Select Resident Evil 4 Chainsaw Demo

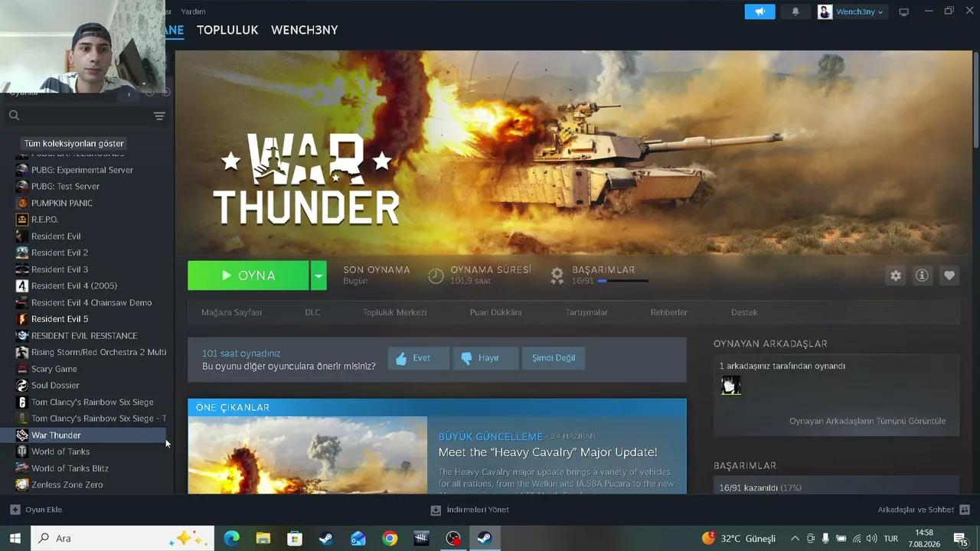tap(90, 302)
